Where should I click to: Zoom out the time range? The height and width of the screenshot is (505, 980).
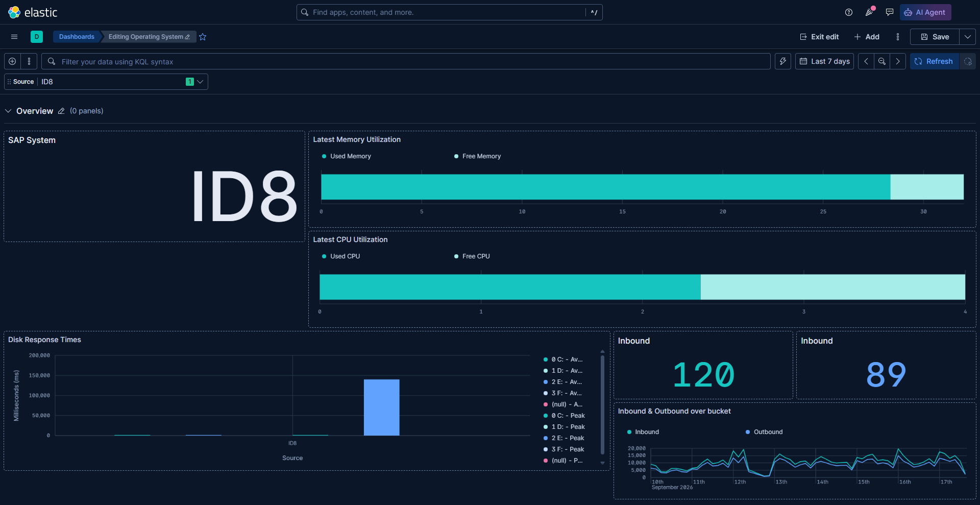click(x=882, y=61)
